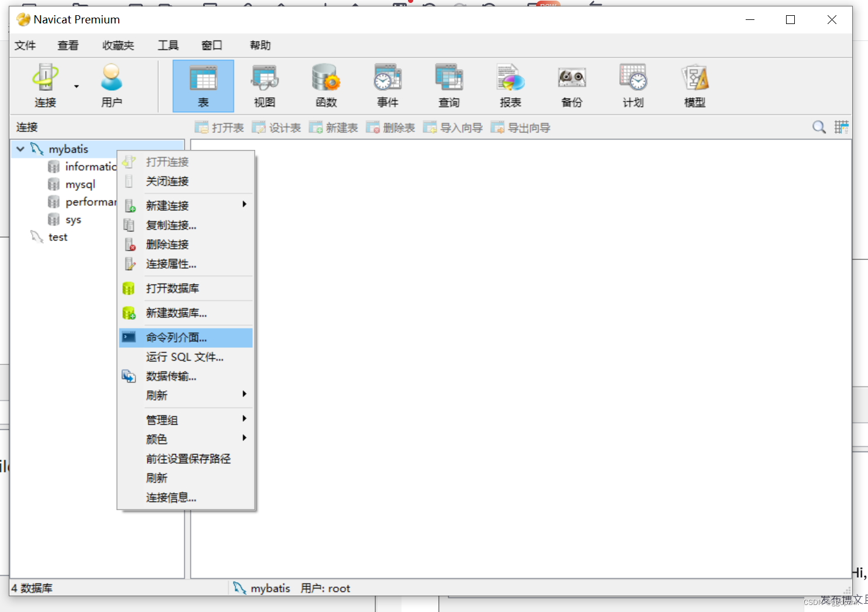Image resolution: width=868 pixels, height=612 pixels.
Task: Choose 数据传输... in context menu
Action: (x=186, y=376)
